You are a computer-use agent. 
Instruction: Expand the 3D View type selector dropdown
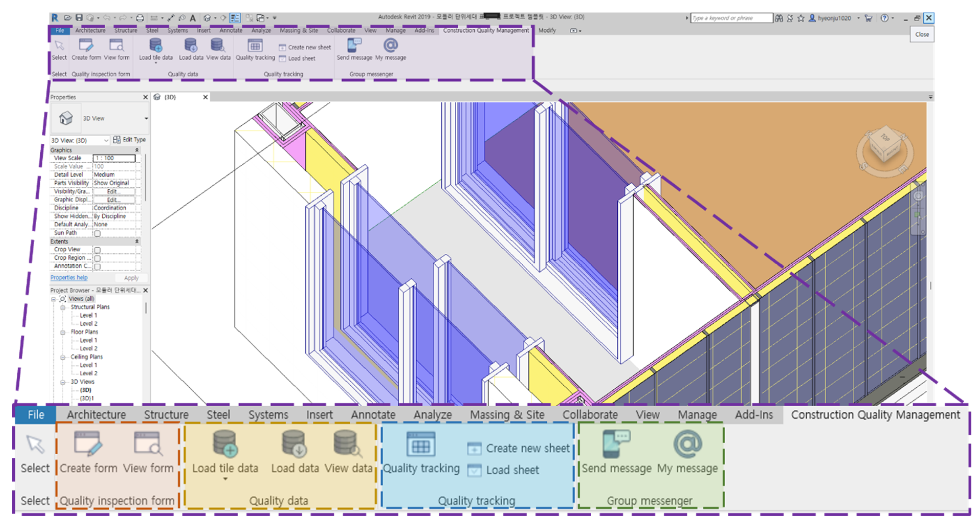pyautogui.click(x=146, y=119)
